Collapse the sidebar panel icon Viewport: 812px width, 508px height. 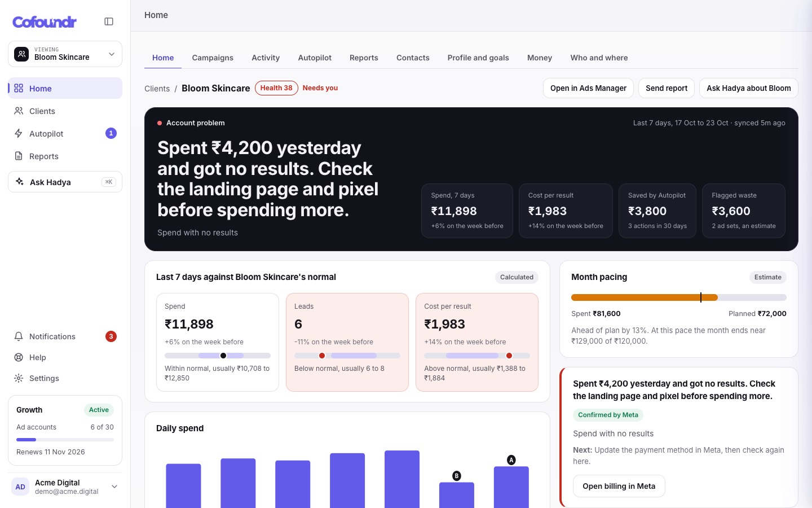point(109,21)
